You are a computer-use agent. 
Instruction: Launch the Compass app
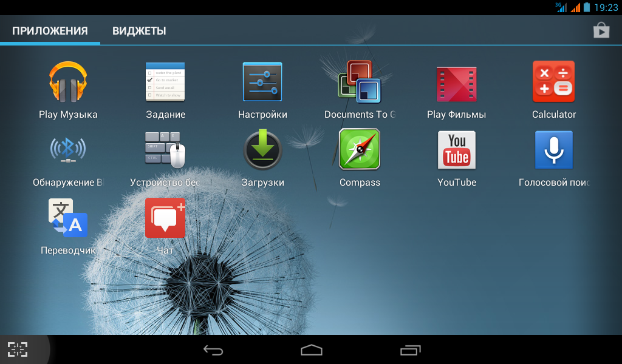coord(360,149)
